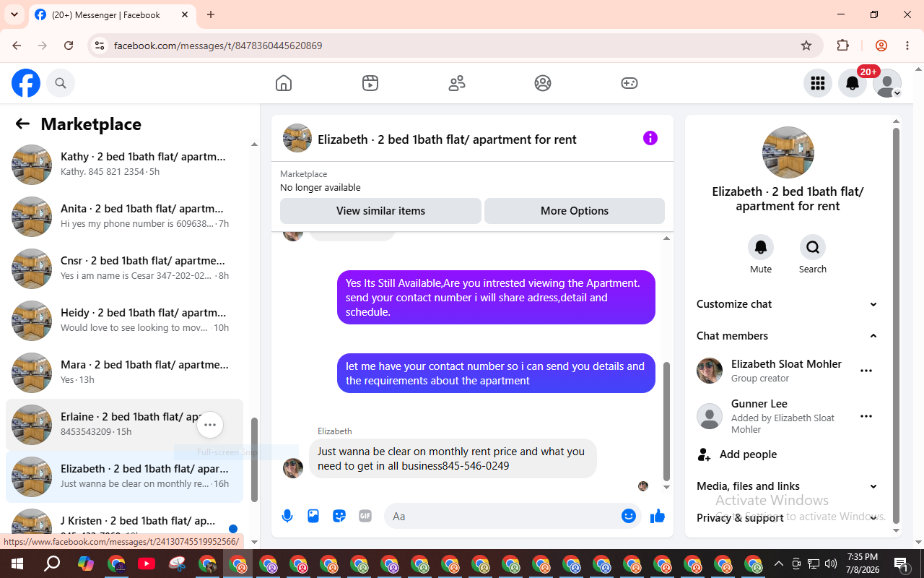Go to the Home feed icon
Image resolution: width=924 pixels, height=578 pixels.
284,83
